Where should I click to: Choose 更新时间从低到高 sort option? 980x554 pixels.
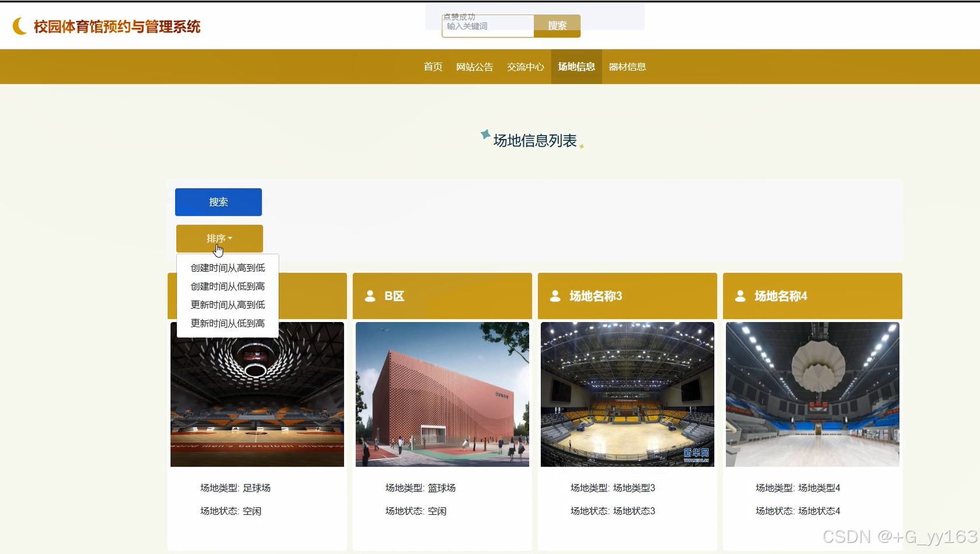pyautogui.click(x=228, y=323)
